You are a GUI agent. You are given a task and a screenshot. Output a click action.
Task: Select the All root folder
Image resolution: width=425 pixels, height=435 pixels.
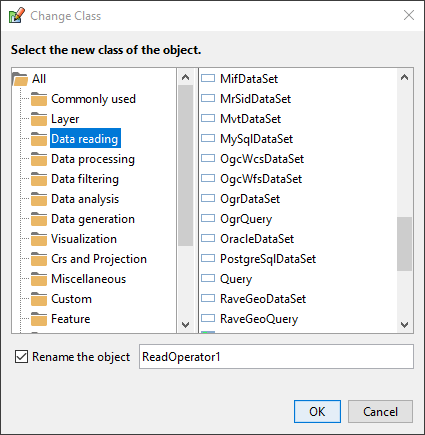point(39,79)
